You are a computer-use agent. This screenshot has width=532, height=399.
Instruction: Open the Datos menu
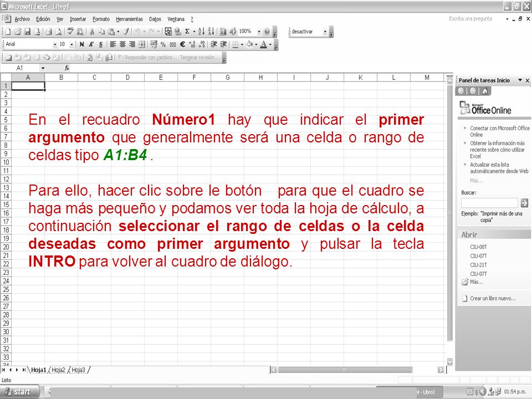155,19
